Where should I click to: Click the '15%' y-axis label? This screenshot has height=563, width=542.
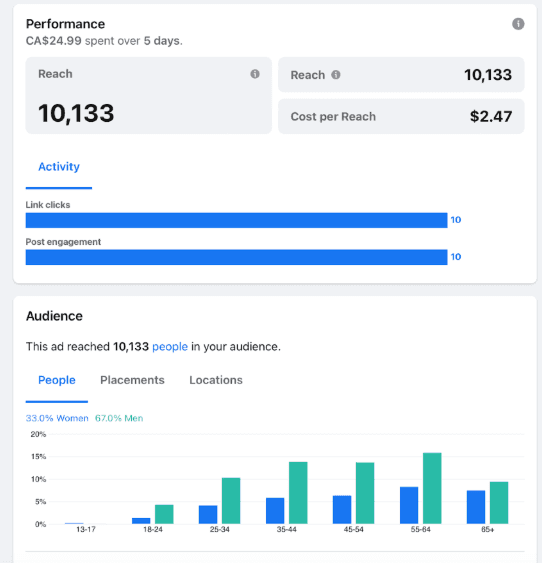pos(38,456)
